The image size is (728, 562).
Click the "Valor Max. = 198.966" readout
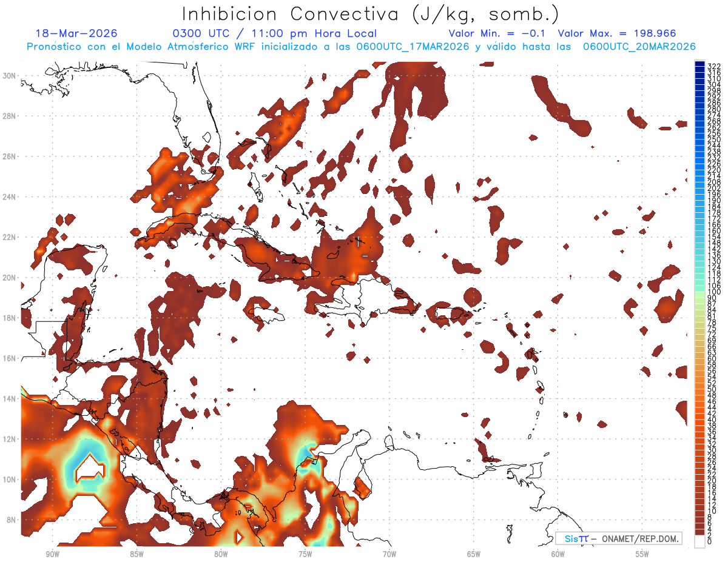click(616, 33)
